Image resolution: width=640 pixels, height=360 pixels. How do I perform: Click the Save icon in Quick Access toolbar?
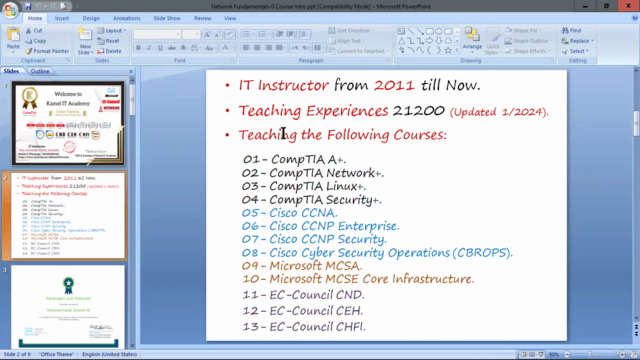tap(28, 6)
